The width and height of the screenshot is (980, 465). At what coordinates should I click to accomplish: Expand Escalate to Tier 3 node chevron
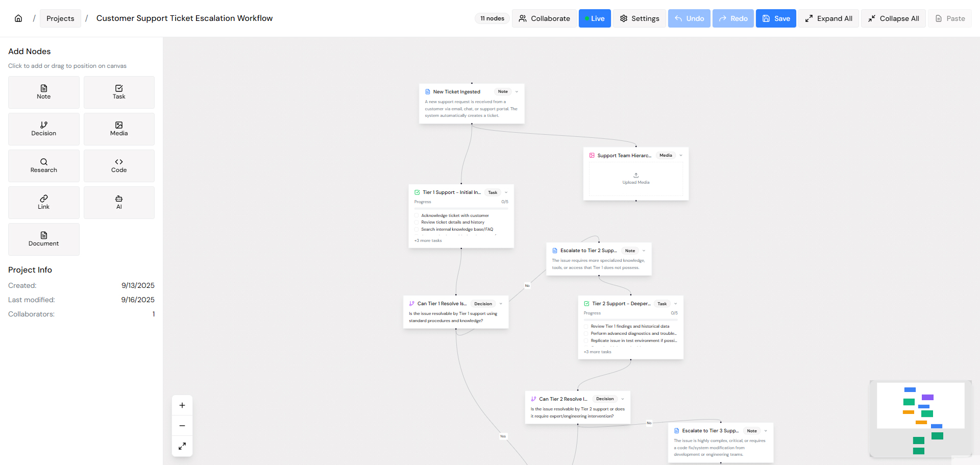click(766, 431)
